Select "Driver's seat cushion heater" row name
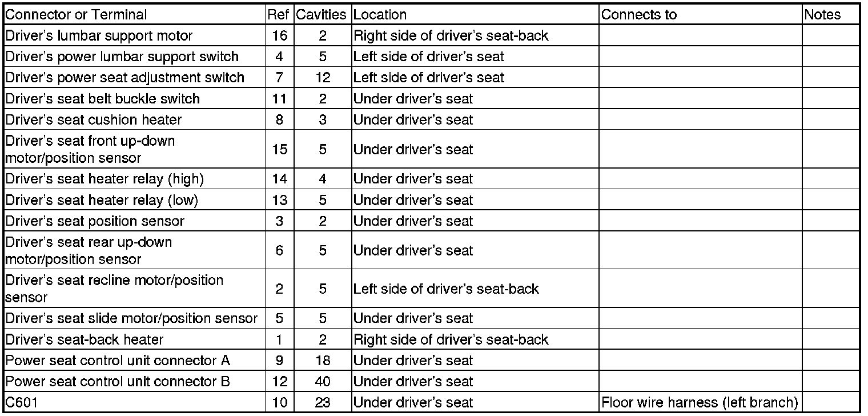The height and width of the screenshot is (416, 868). [x=94, y=120]
